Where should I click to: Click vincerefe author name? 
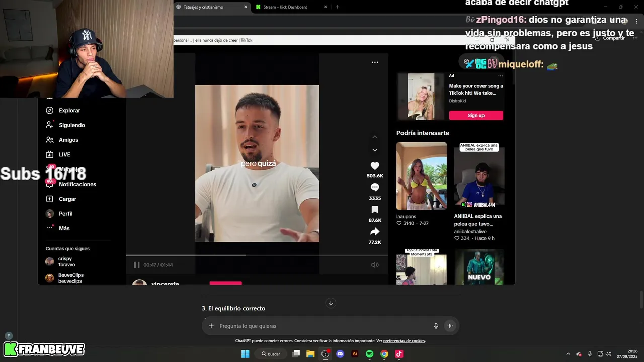tap(165, 283)
